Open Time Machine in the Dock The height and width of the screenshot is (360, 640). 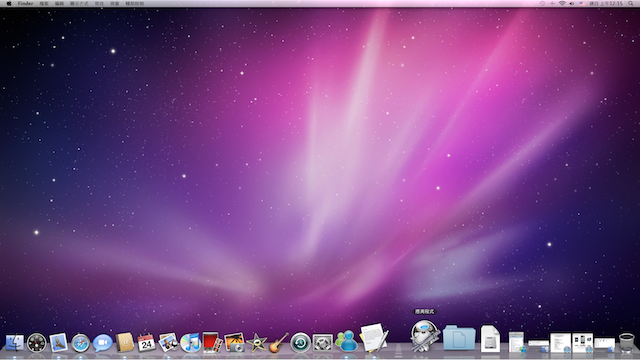pyautogui.click(x=300, y=342)
